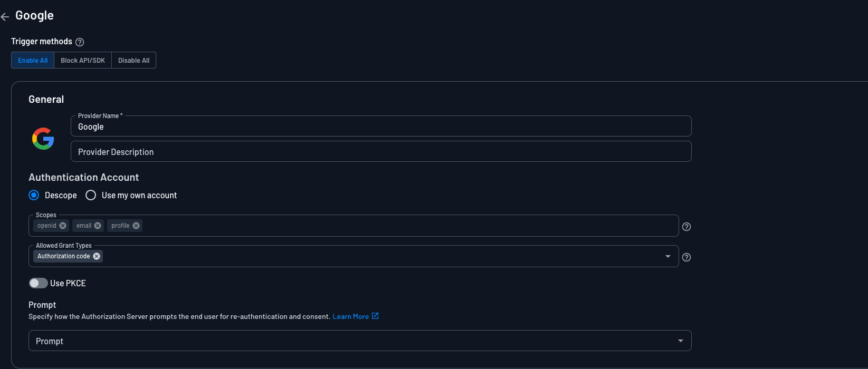Click the Google logo provider icon
Image resolution: width=868 pixels, height=369 pixels.
point(43,139)
